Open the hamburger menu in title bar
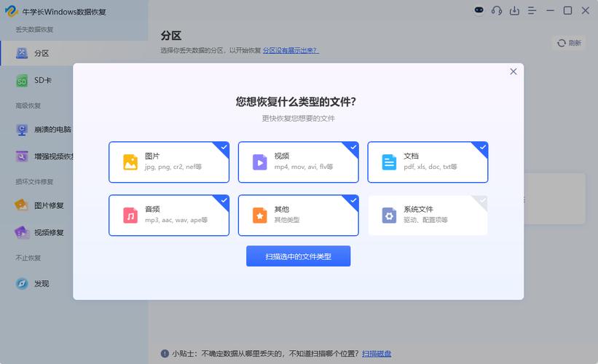The width and height of the screenshot is (598, 364). point(532,11)
